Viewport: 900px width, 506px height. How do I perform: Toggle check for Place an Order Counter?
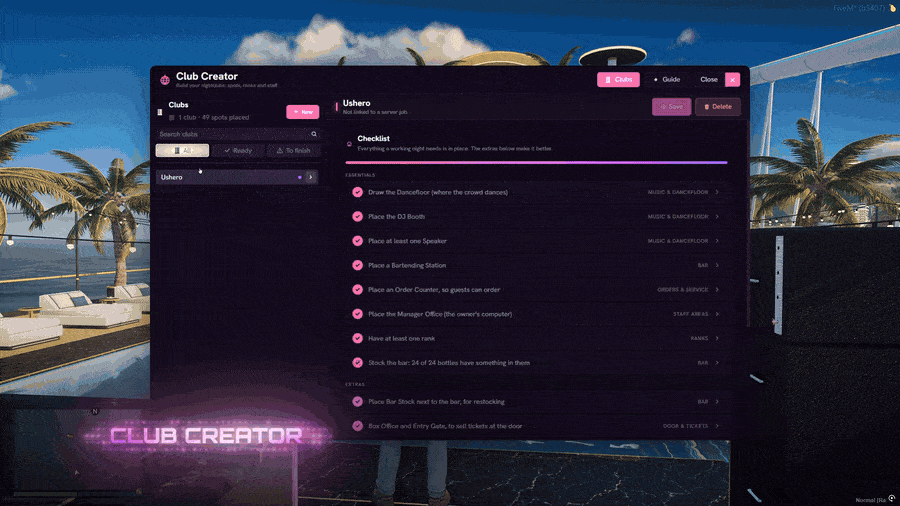tap(358, 290)
